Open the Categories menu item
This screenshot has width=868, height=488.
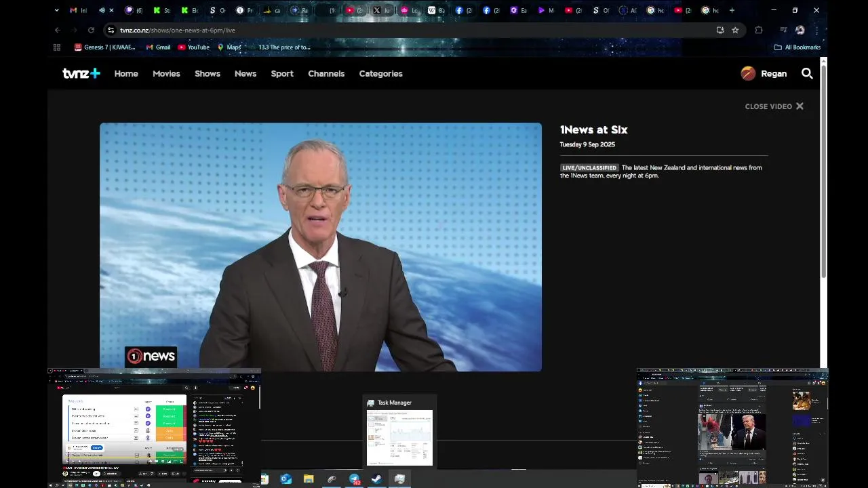380,73
